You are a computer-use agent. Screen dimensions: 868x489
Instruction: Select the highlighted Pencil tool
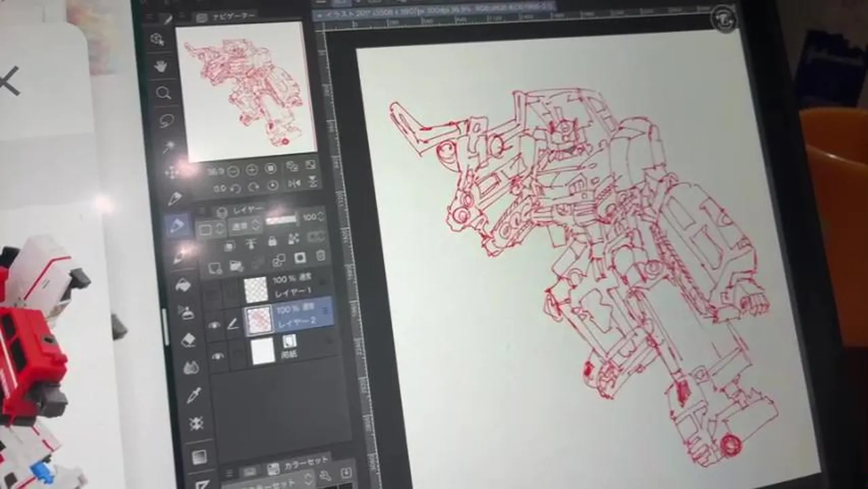pos(177,225)
